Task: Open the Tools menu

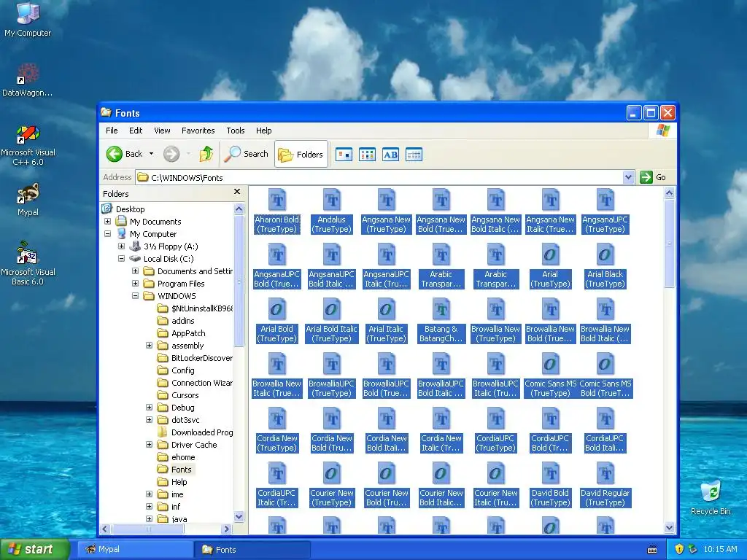Action: pyautogui.click(x=236, y=131)
